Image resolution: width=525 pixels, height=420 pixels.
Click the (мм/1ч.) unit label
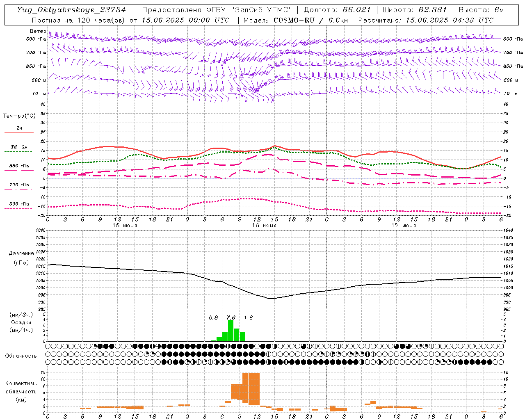pyautogui.click(x=21, y=330)
